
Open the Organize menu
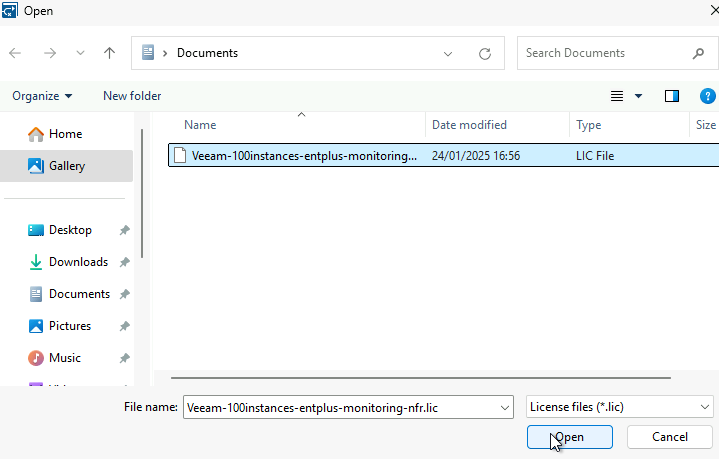point(42,96)
